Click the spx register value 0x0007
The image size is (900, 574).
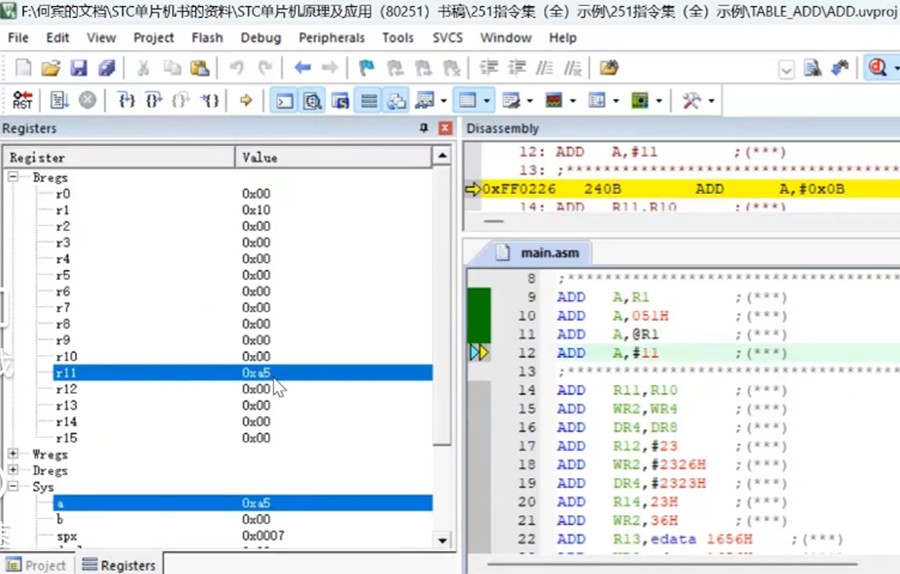pyautogui.click(x=263, y=536)
